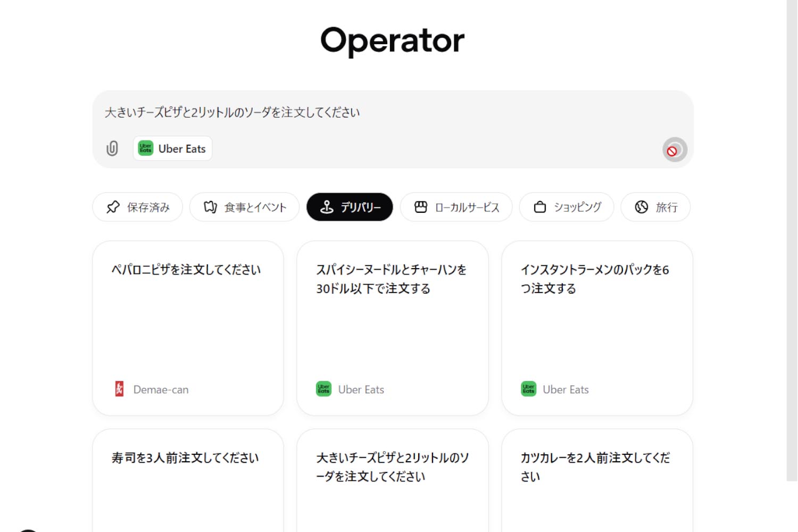Select the Uber Eats icon in the input bar
Screen dimensions: 798x532
[x=145, y=148]
